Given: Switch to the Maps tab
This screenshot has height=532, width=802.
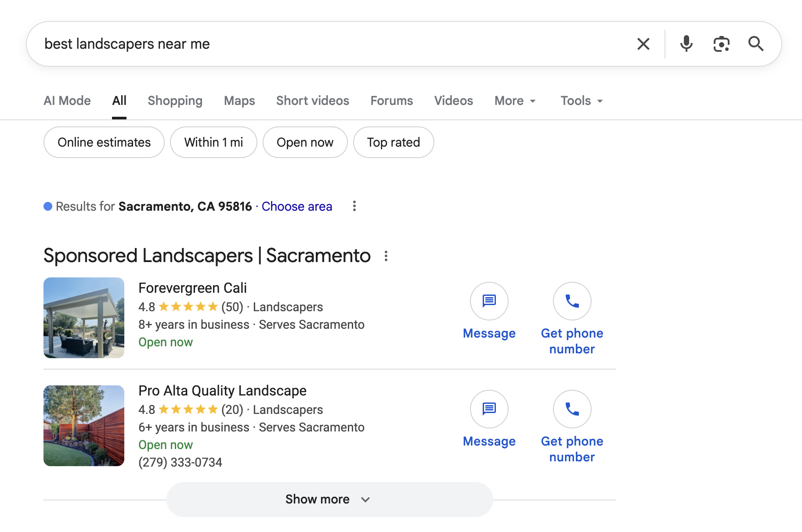Looking at the screenshot, I should (239, 101).
